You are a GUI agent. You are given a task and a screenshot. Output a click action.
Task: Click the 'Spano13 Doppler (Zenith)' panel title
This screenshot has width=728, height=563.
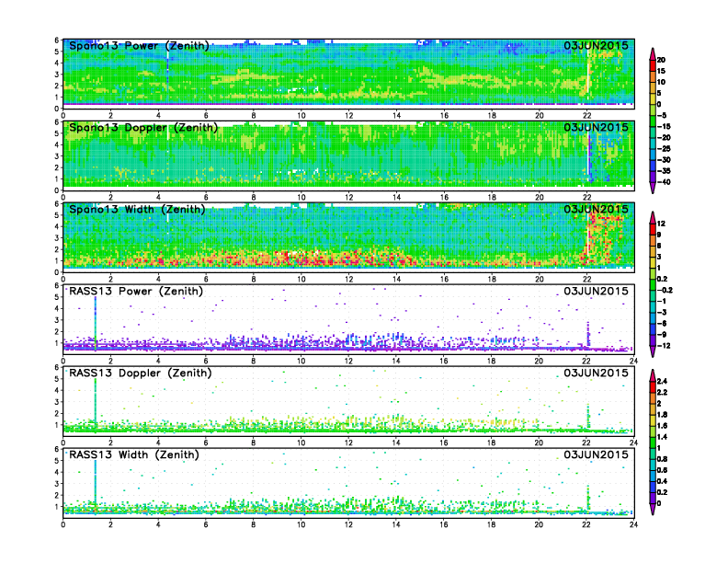(143, 128)
